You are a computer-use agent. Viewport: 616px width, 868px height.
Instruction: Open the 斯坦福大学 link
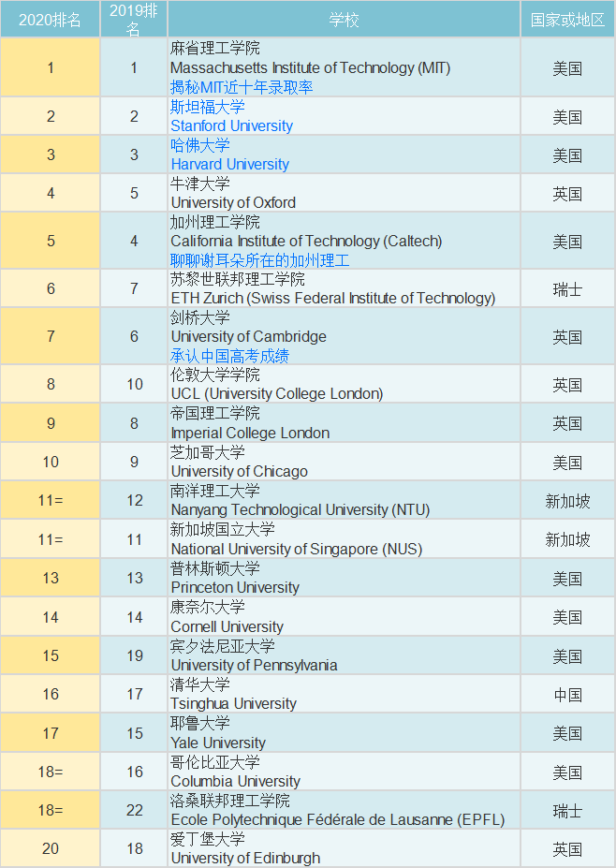[x=208, y=107]
